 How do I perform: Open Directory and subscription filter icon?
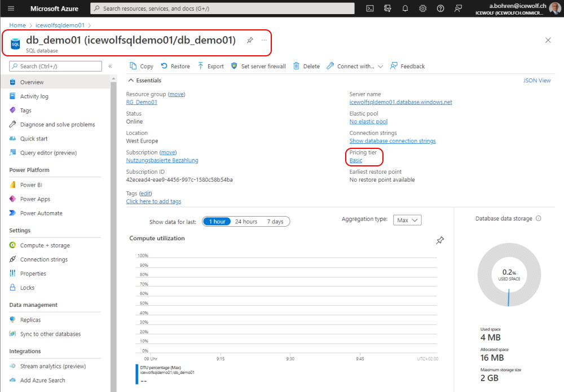click(x=387, y=8)
